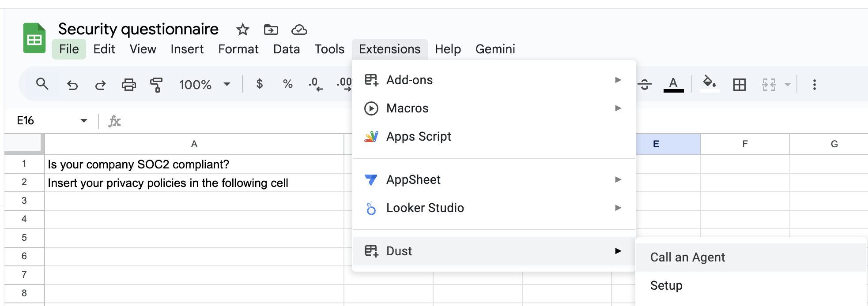Open the File menu
Viewport: 868px width, 306px height.
point(69,49)
